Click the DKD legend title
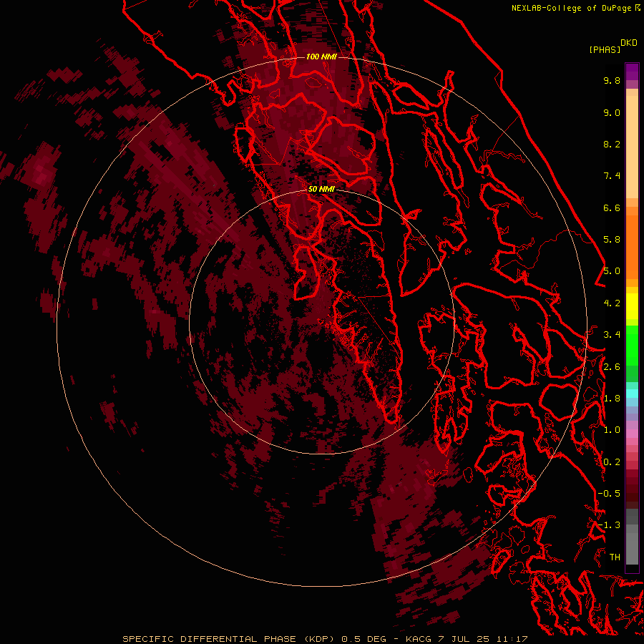Screen dimensions: 644x644 click(629, 43)
